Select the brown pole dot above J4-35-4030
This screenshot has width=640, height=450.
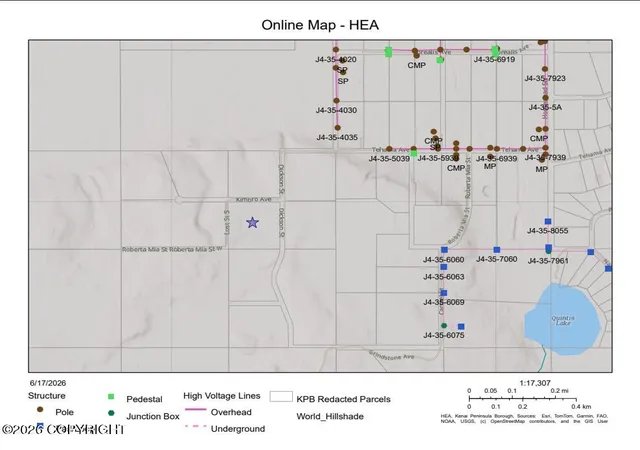coord(336,100)
